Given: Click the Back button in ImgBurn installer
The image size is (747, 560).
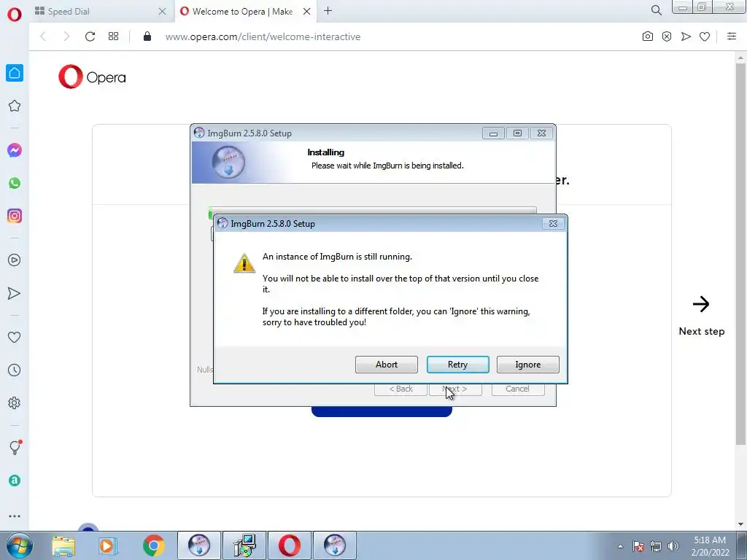Looking at the screenshot, I should tap(400, 389).
